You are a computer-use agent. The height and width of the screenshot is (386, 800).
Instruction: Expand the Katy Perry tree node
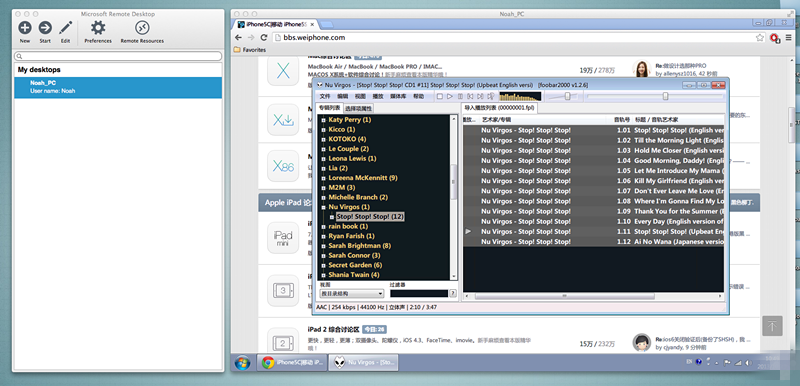323,120
